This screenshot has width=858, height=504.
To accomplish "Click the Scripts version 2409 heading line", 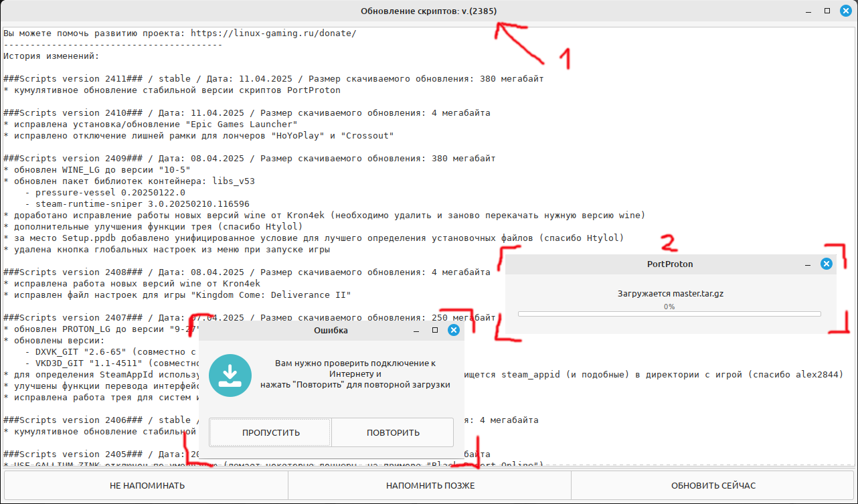I will 250,159.
